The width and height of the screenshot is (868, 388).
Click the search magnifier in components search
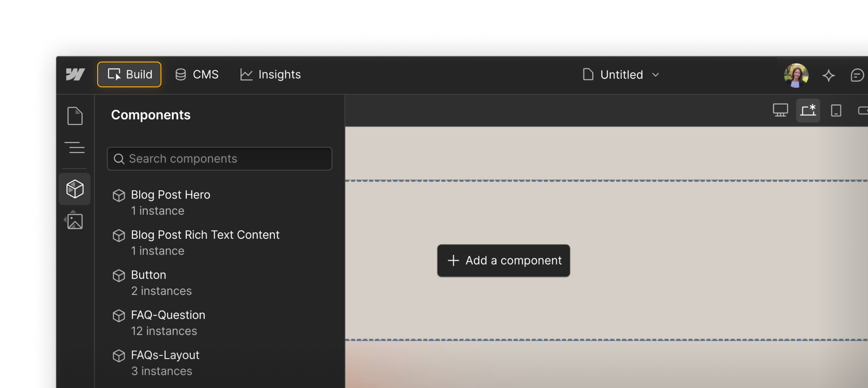[x=120, y=159]
